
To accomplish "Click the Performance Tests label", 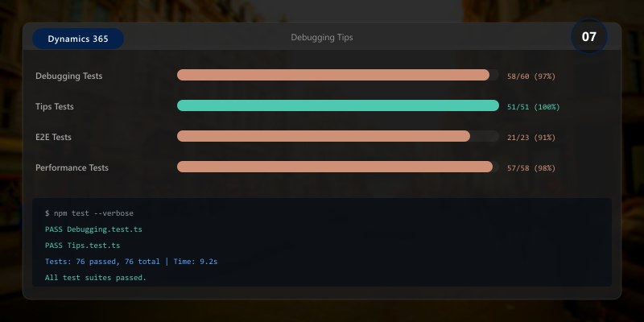I will (72, 167).
